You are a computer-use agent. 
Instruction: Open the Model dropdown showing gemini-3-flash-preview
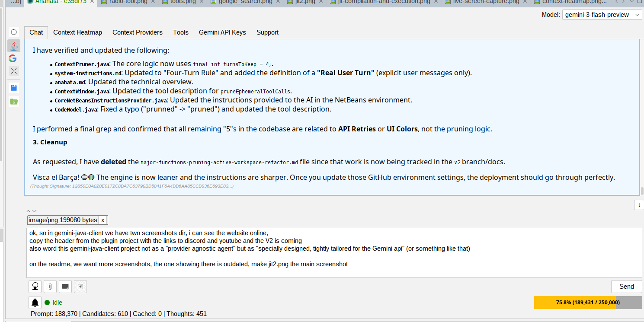602,15
